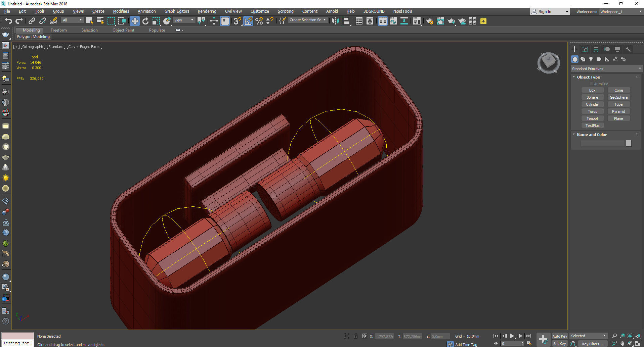Image resolution: width=644 pixels, height=347 pixels.
Task: Choose the Torus primitive button
Action: 592,111
